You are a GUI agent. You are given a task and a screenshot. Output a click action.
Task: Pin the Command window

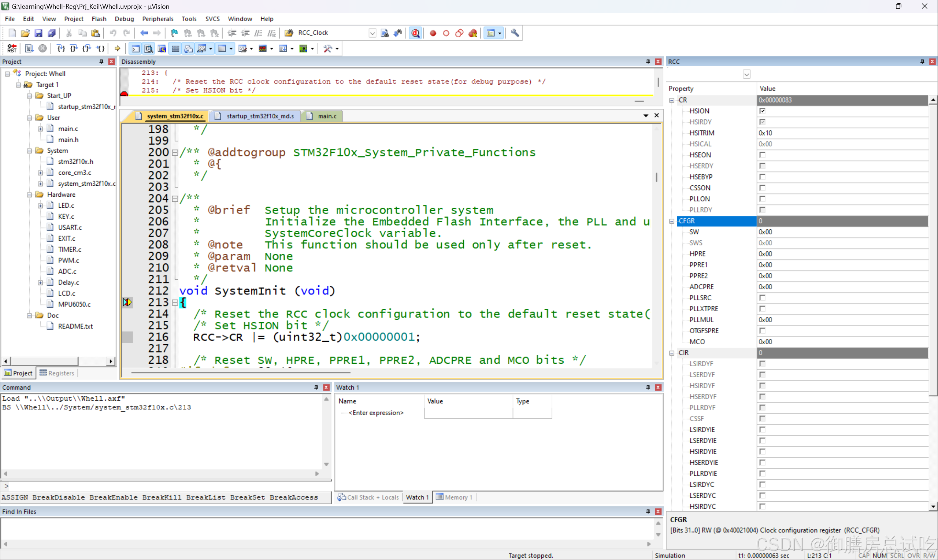click(x=316, y=387)
